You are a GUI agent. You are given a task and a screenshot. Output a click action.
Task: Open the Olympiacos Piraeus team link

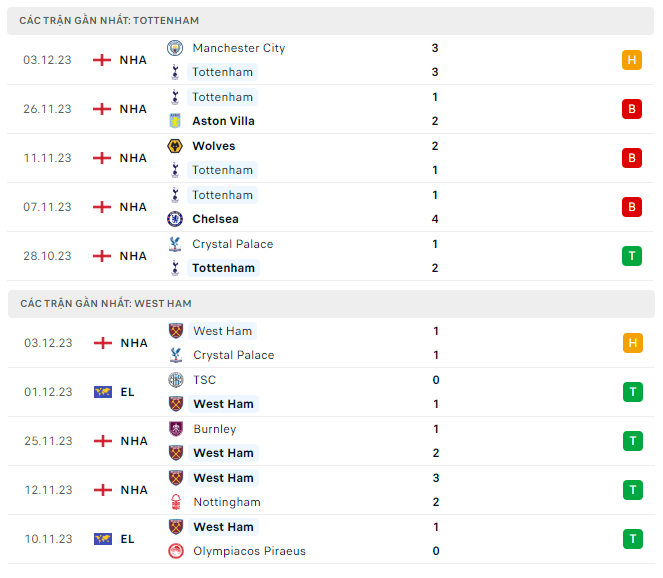click(x=249, y=551)
